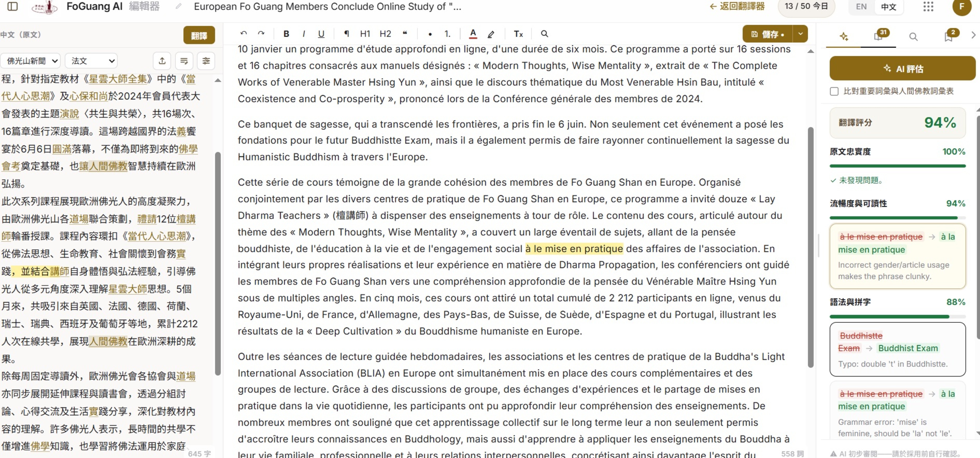The height and width of the screenshot is (458, 980).
Task: Click the source panel scrollbar
Action: [218, 263]
